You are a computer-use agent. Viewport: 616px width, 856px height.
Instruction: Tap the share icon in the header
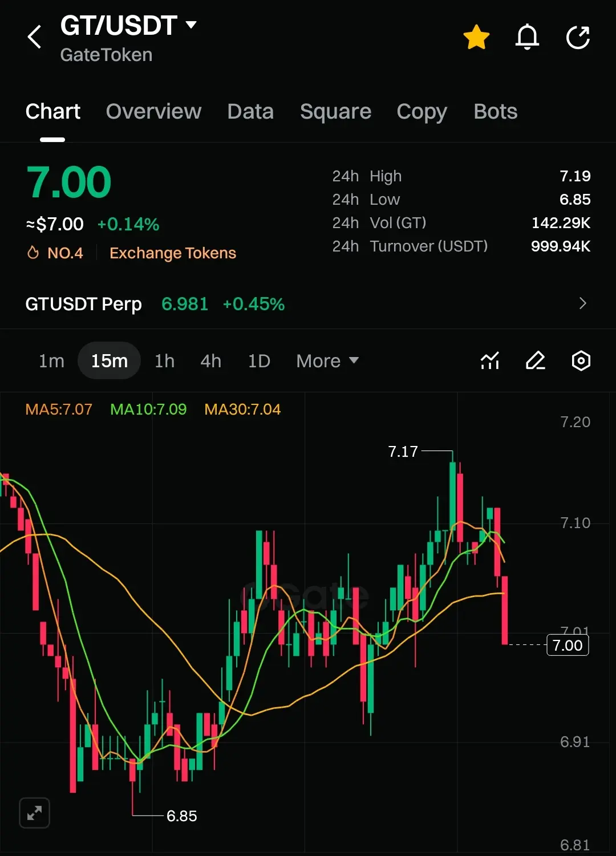tap(578, 38)
